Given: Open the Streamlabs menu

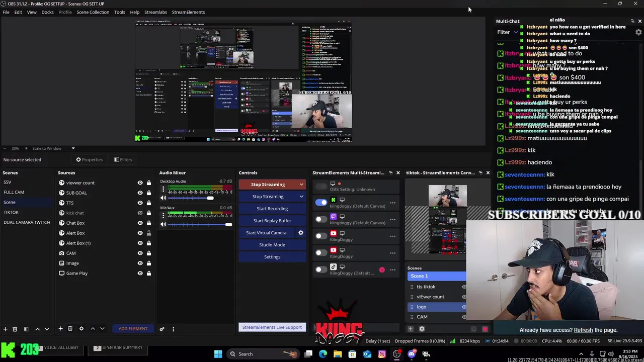Looking at the screenshot, I should (x=155, y=12).
